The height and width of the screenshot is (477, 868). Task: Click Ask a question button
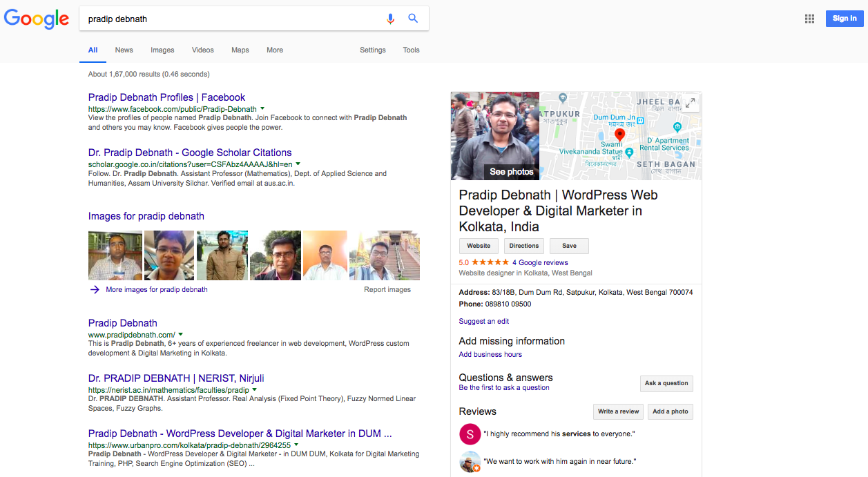(x=666, y=383)
